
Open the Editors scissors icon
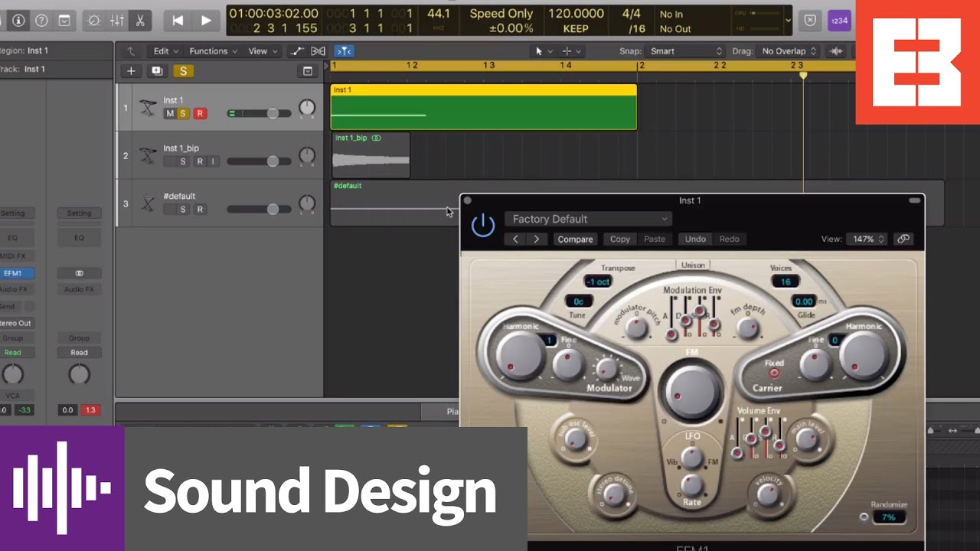click(139, 21)
